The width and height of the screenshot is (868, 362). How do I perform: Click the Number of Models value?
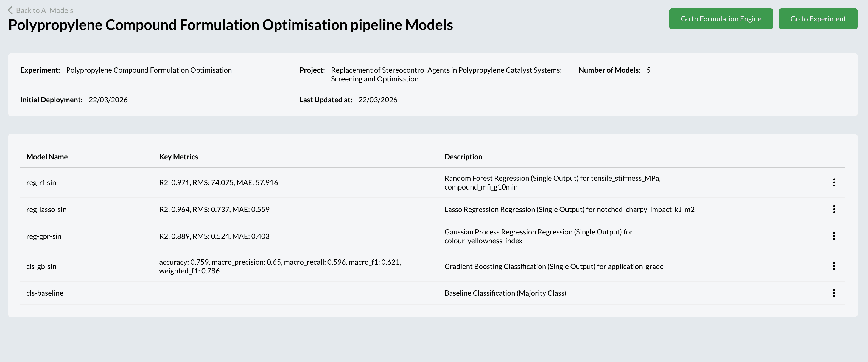point(647,70)
